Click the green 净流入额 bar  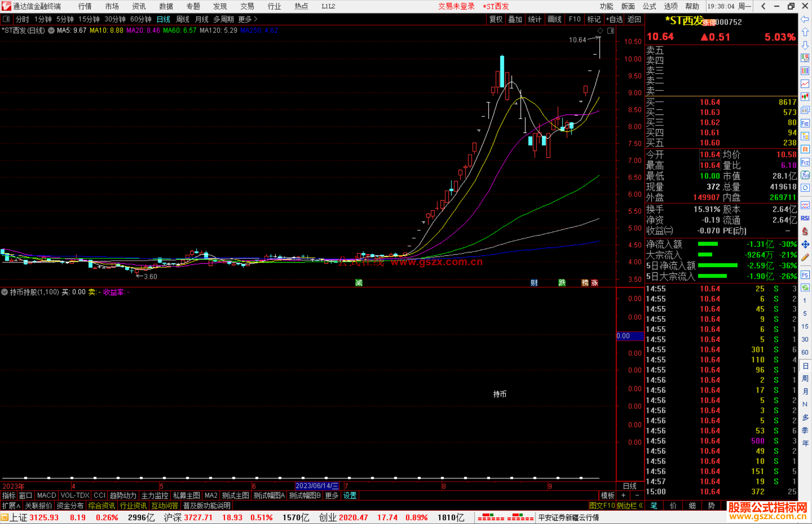point(707,244)
